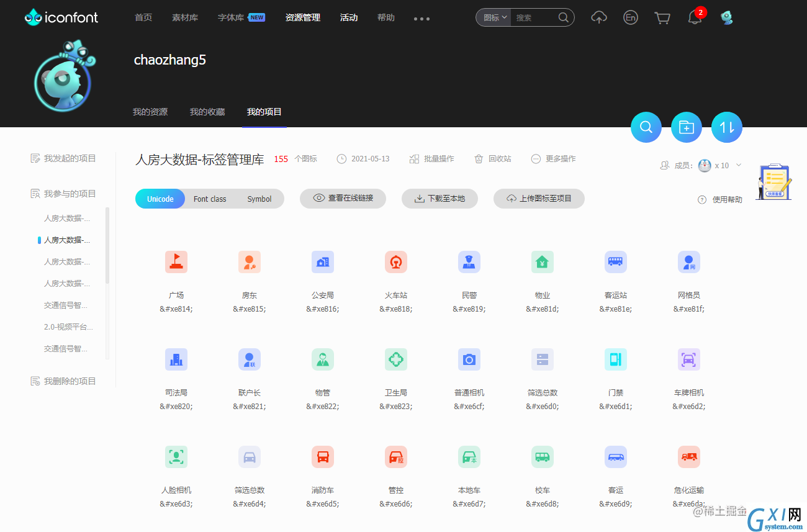Switch language with the En icon
807x532 pixels.
(631, 18)
